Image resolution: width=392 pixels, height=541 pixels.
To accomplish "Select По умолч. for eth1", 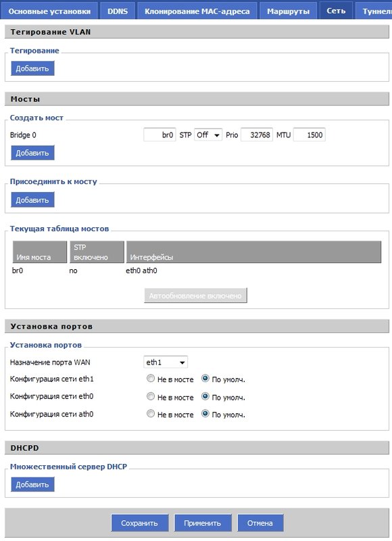I will (x=205, y=379).
